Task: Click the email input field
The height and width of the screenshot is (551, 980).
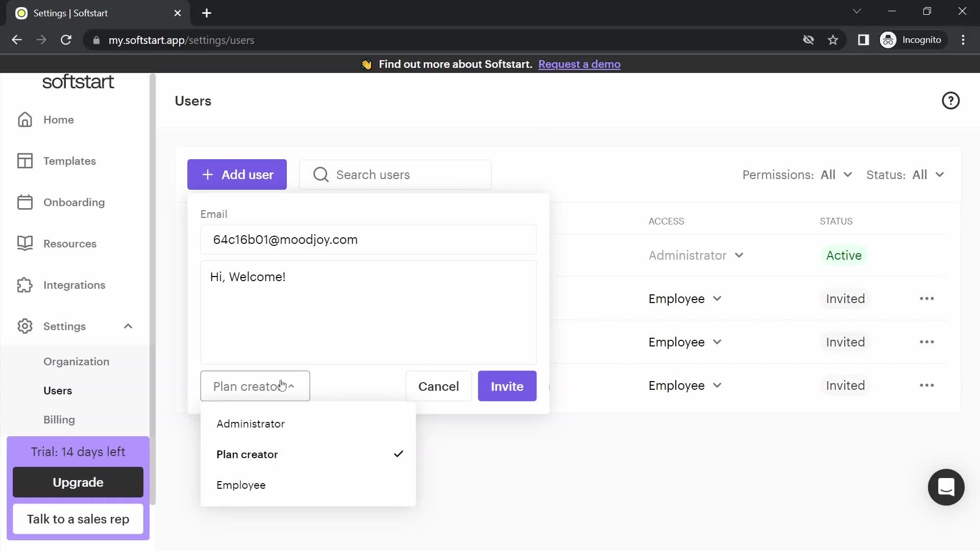Action: (x=370, y=239)
